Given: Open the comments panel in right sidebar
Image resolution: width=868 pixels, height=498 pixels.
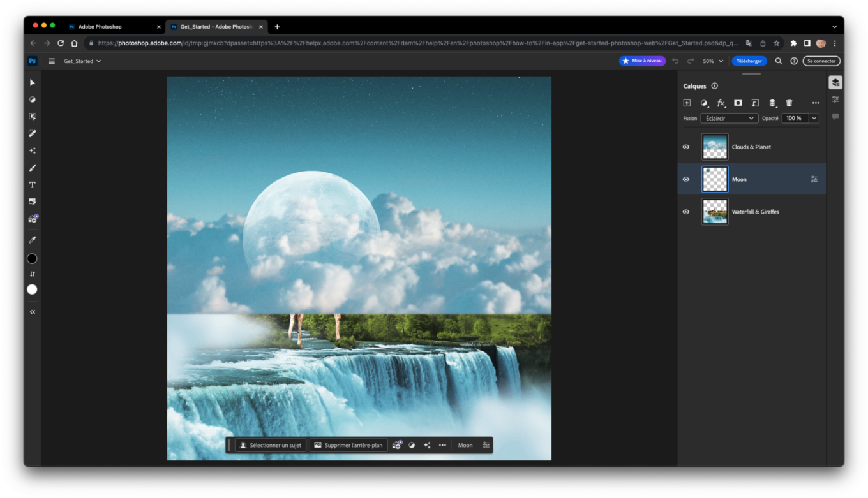Looking at the screenshot, I should point(835,117).
